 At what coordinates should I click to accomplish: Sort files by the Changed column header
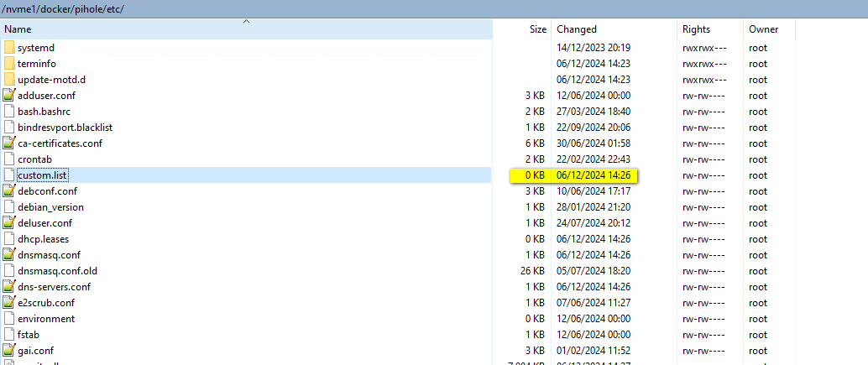pyautogui.click(x=614, y=29)
